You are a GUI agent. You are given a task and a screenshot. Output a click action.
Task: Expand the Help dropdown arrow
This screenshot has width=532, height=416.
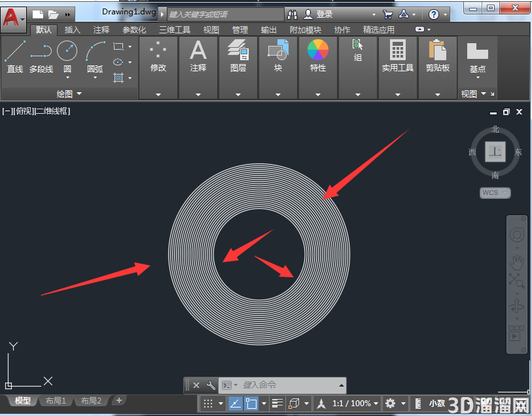click(445, 14)
